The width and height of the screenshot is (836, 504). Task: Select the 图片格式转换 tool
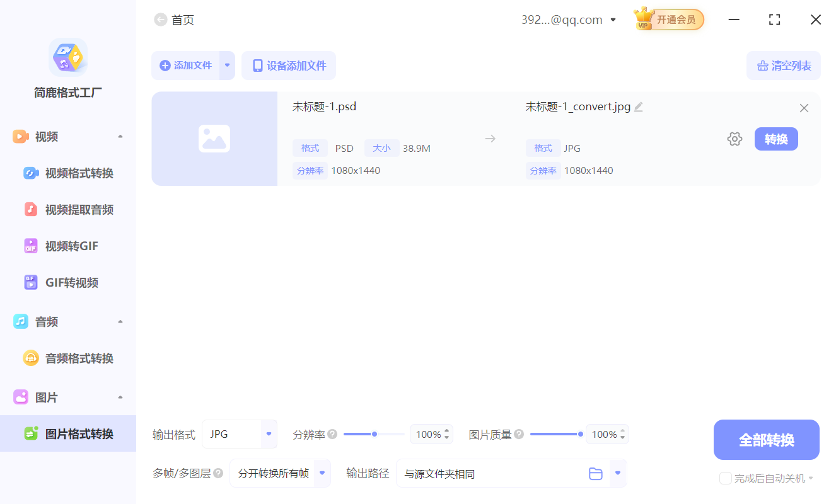(x=69, y=433)
